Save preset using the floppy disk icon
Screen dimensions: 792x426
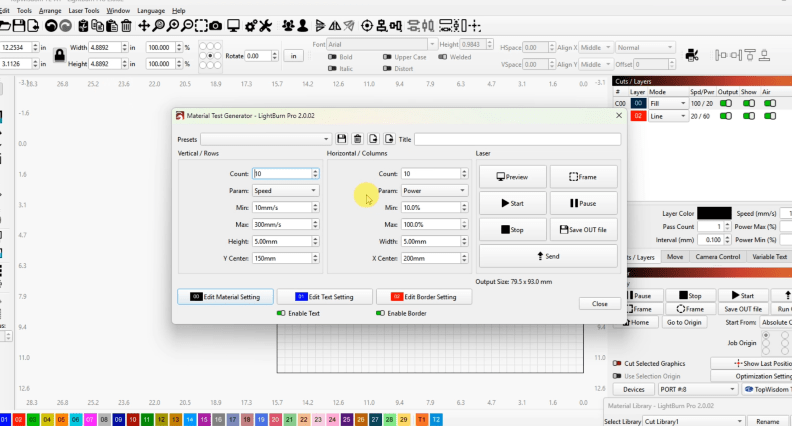[x=342, y=139]
